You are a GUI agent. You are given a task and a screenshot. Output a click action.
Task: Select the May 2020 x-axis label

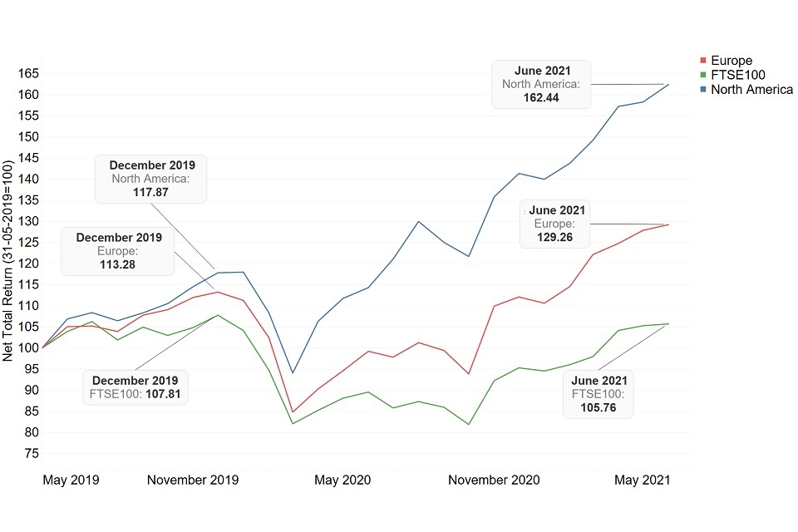point(342,480)
